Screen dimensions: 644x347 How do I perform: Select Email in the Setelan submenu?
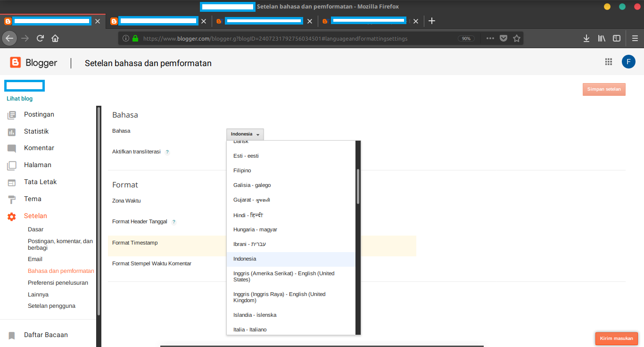tap(35, 259)
